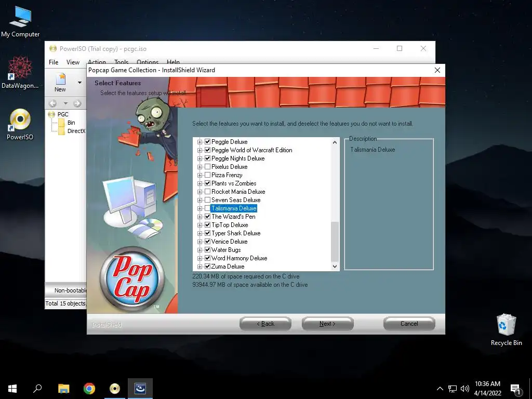
Task: Expand the Typer Shark Deluxe node
Action: (x=200, y=233)
